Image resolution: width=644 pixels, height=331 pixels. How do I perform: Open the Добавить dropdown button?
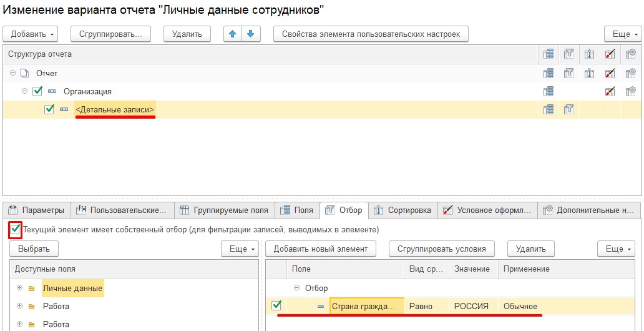pyautogui.click(x=31, y=34)
